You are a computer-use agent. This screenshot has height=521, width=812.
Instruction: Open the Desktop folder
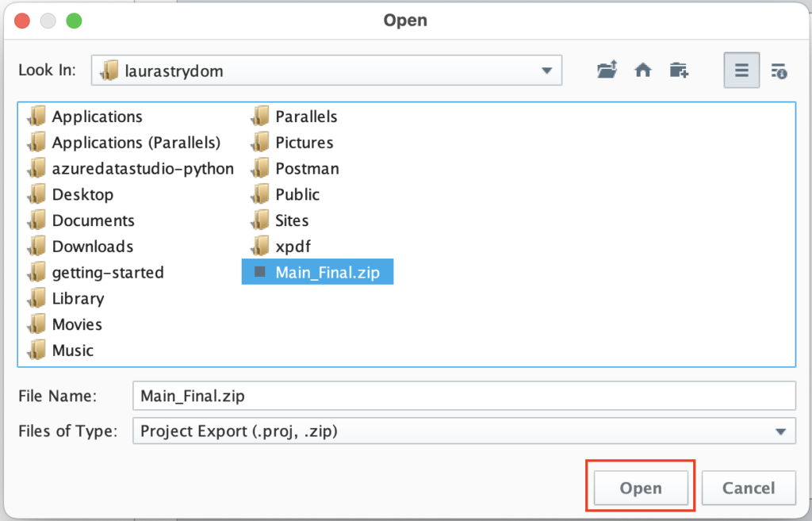[82, 194]
